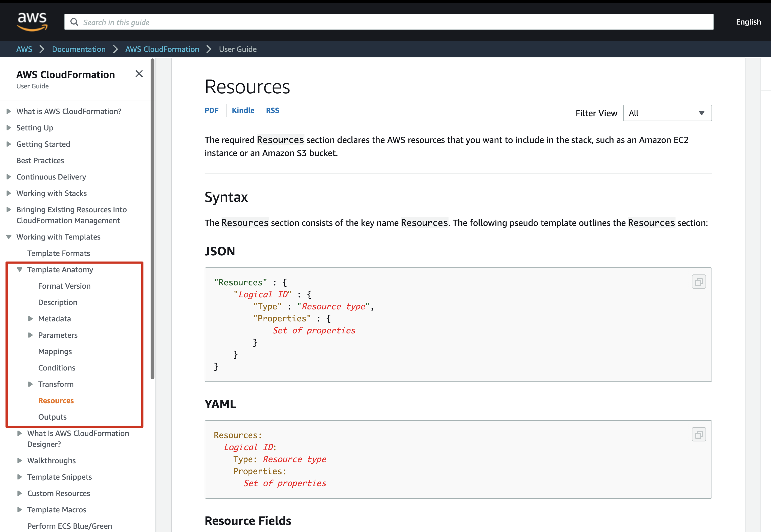This screenshot has height=532, width=771.
Task: Go to AWS CloudFormation breadcrumb
Action: click(x=162, y=49)
